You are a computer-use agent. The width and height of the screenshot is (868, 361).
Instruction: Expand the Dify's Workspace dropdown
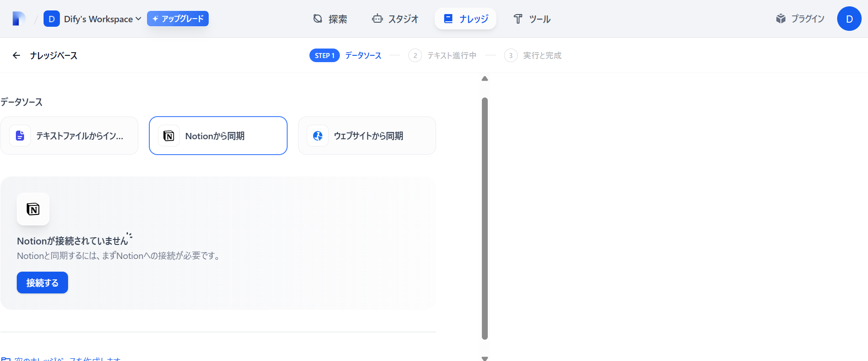coord(103,19)
